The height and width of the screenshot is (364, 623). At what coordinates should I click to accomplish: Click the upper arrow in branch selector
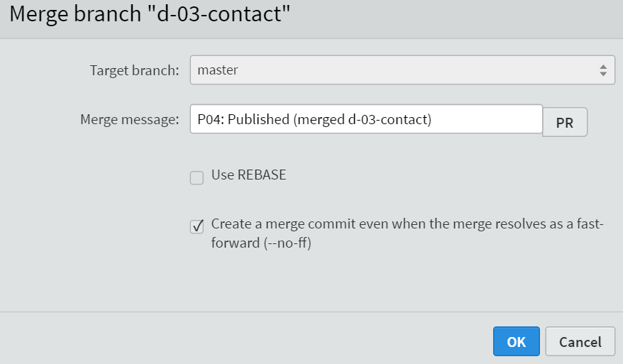pyautogui.click(x=603, y=67)
